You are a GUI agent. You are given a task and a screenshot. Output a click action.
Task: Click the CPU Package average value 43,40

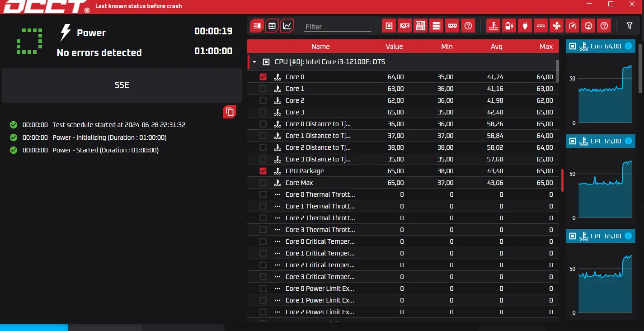[x=495, y=171]
